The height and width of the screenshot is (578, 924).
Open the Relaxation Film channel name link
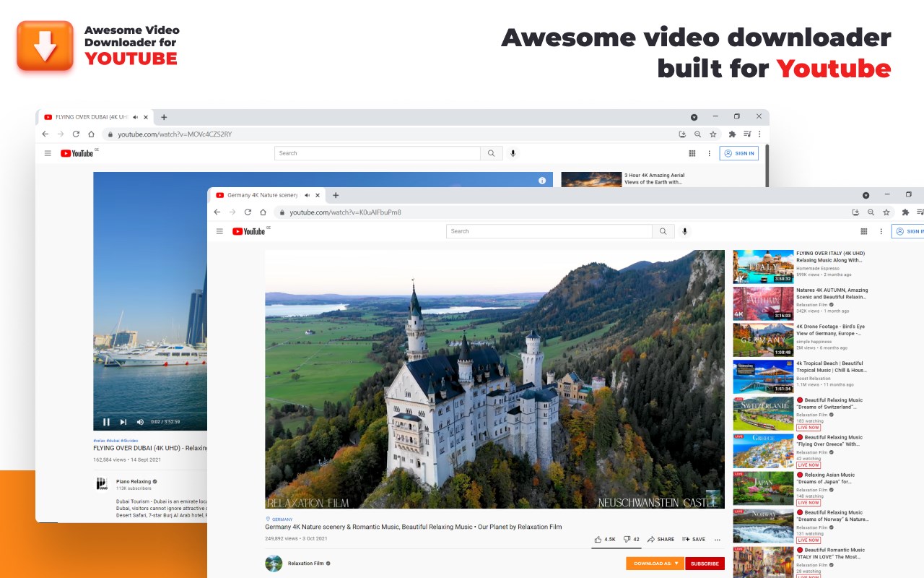pyautogui.click(x=305, y=563)
